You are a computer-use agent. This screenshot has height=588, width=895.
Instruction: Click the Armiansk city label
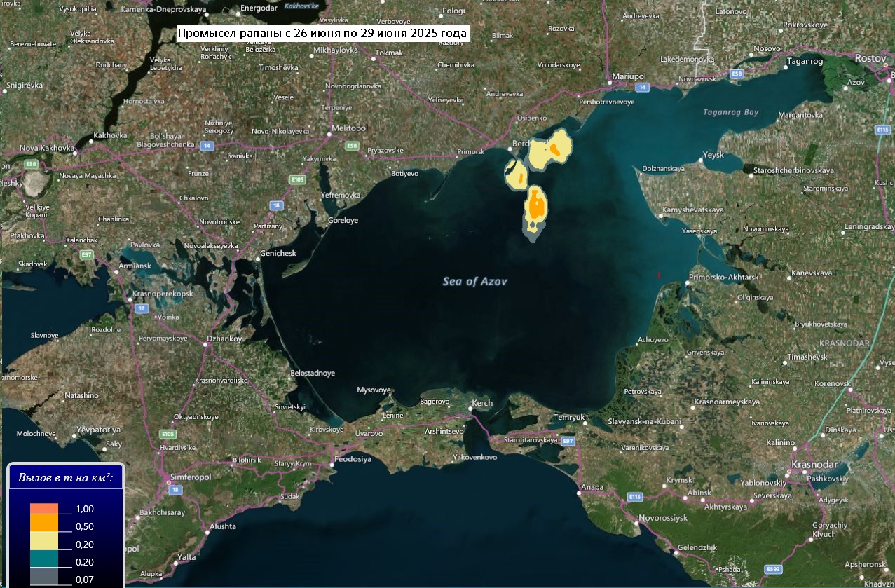pos(136,266)
